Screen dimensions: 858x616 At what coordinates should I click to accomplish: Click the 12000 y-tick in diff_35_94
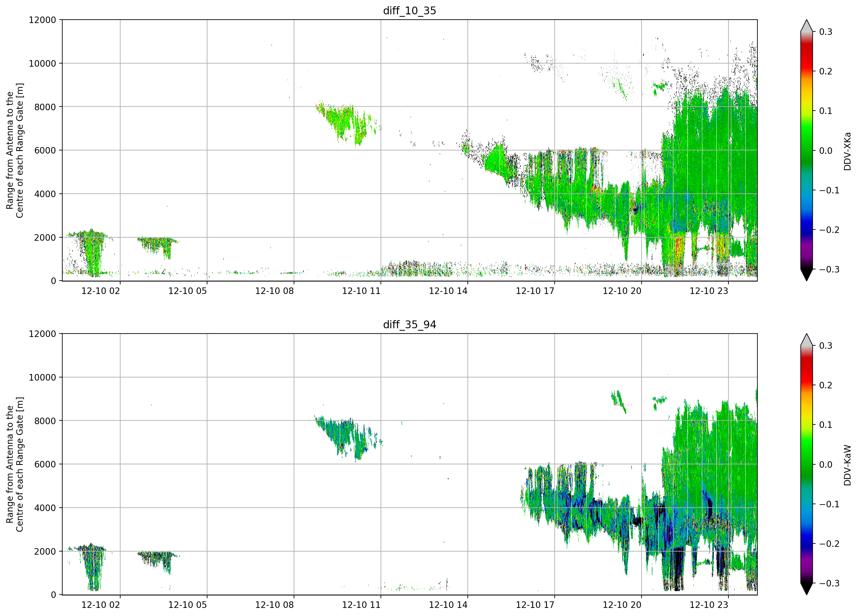point(42,334)
